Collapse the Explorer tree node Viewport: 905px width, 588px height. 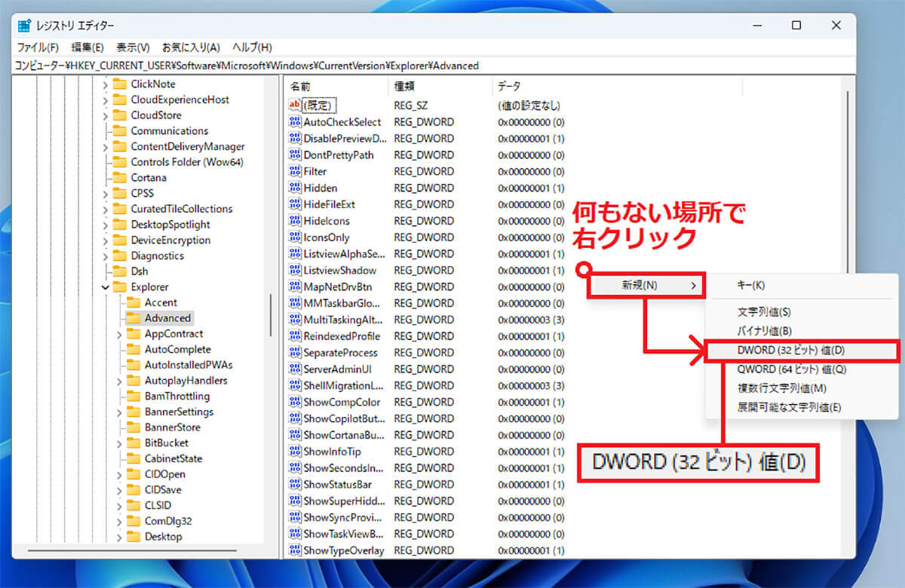106,287
